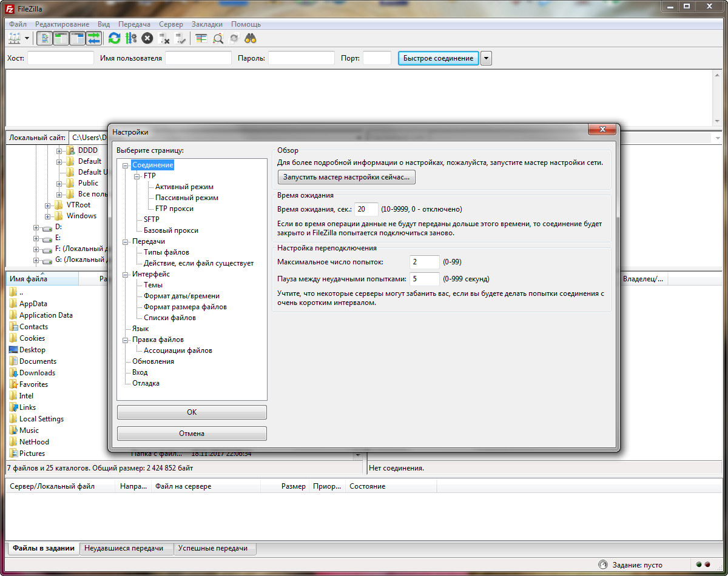
Task: Toggle the transfer queue display icon
Action: click(x=93, y=38)
